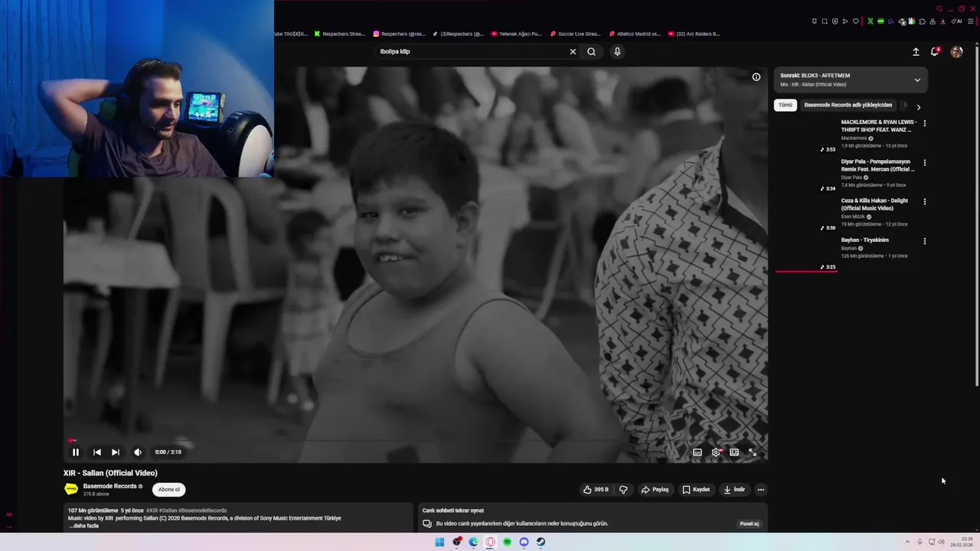This screenshot has width=980, height=551.
Task: Open the account avatar menu
Action: [x=957, y=51]
